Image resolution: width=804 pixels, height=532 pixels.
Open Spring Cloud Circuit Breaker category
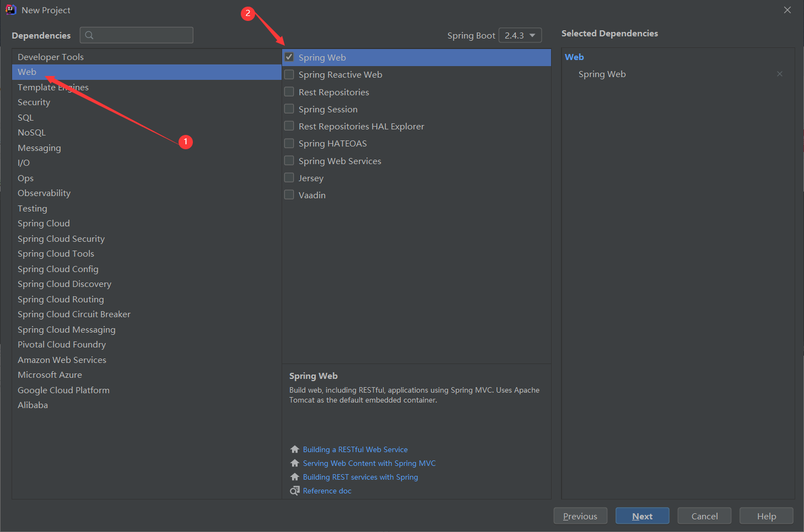tap(147, 314)
